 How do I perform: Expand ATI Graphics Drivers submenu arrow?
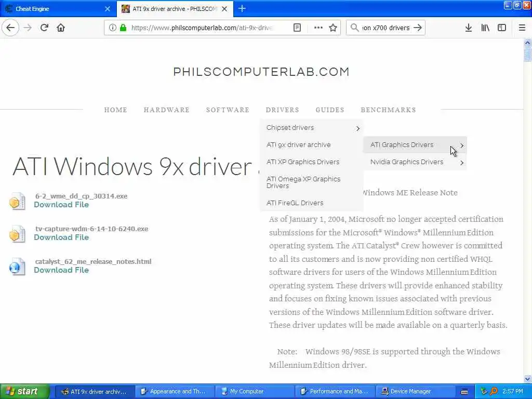click(x=462, y=145)
